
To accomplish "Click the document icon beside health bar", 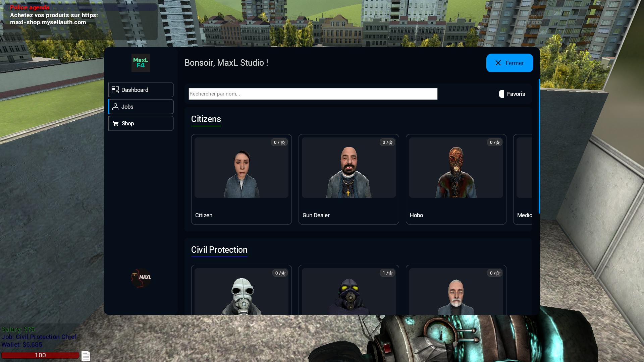I will pyautogui.click(x=86, y=356).
